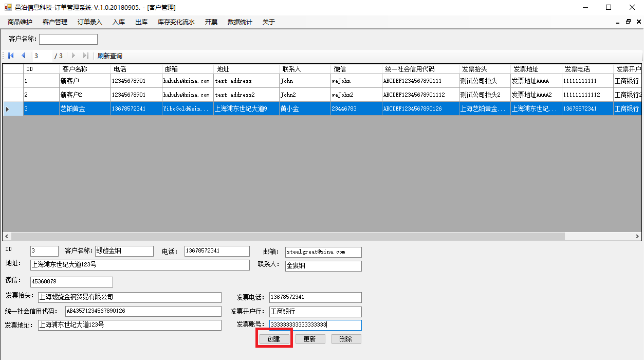Sort by the 发票地址 column header

coord(536,69)
